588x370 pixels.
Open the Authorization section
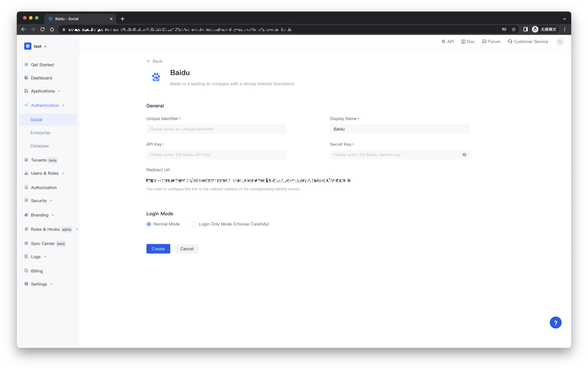[44, 187]
